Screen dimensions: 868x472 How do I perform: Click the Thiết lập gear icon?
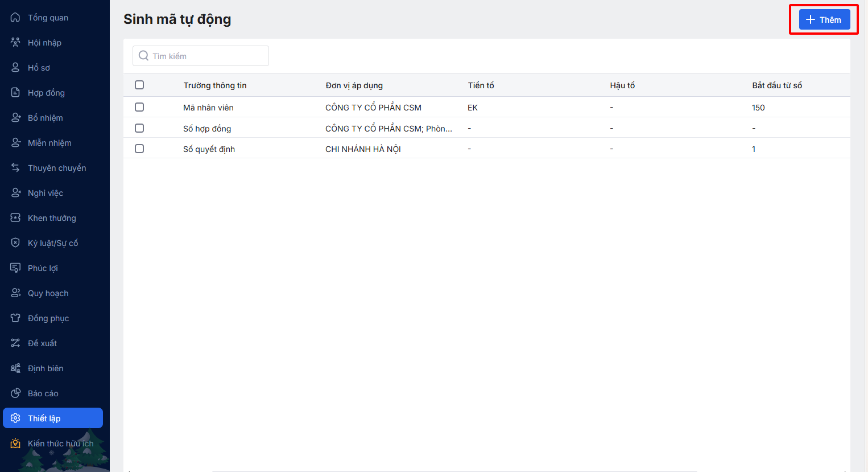coord(15,418)
